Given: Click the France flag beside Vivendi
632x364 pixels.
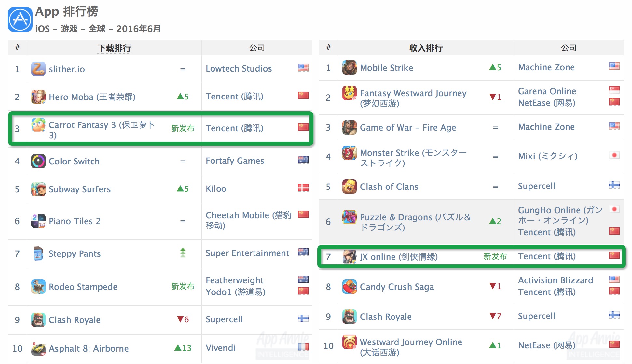Looking at the screenshot, I should [x=303, y=347].
